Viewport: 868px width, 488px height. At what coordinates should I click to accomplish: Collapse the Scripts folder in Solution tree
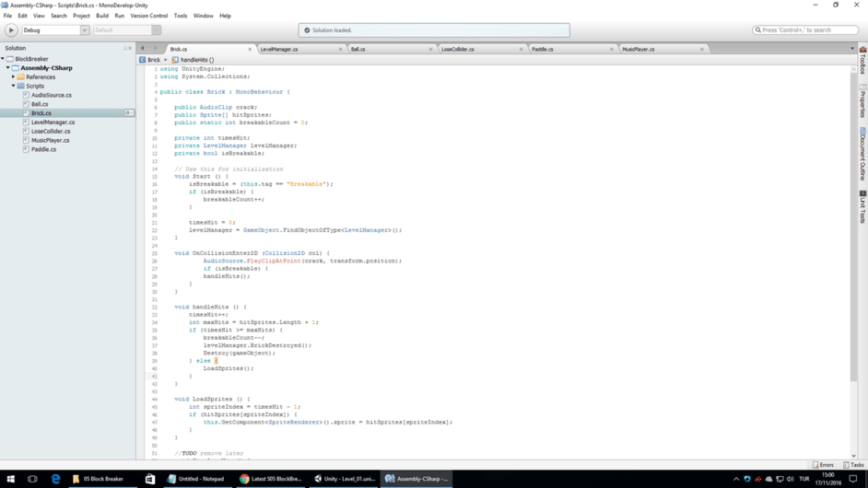click(14, 86)
